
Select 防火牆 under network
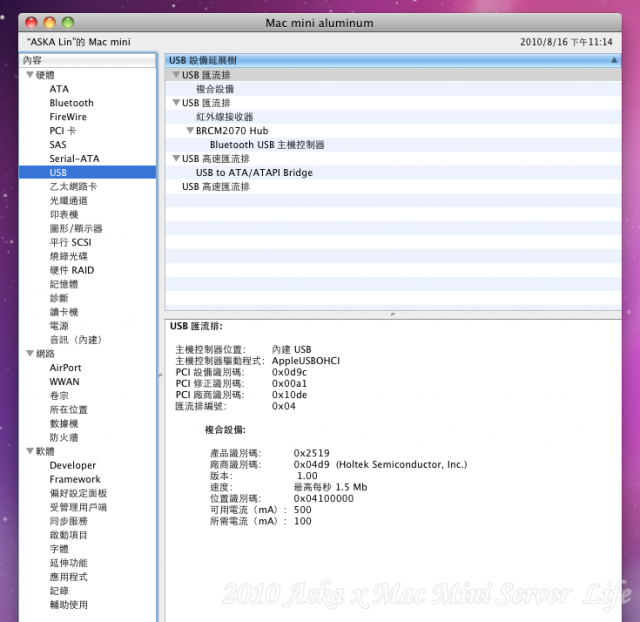(x=64, y=437)
